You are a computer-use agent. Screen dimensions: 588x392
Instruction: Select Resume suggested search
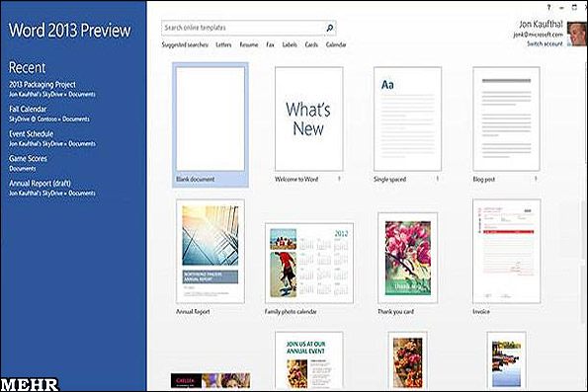pos(249,44)
